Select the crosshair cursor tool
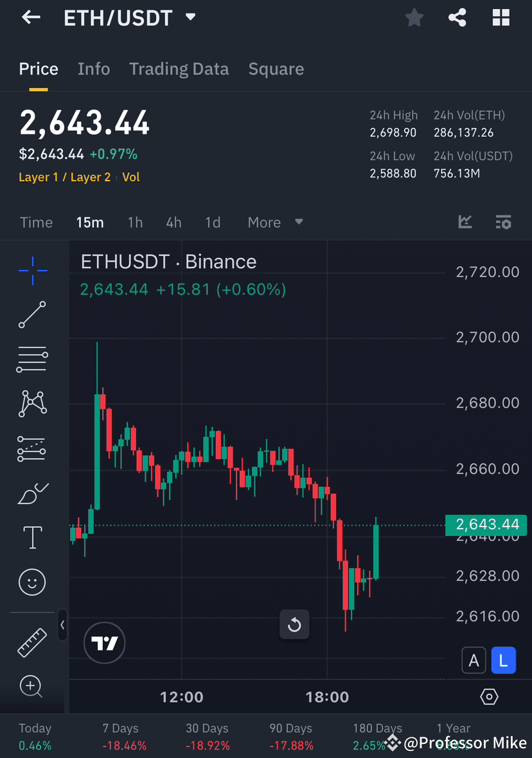Image resolution: width=532 pixels, height=758 pixels. pyautogui.click(x=31, y=270)
